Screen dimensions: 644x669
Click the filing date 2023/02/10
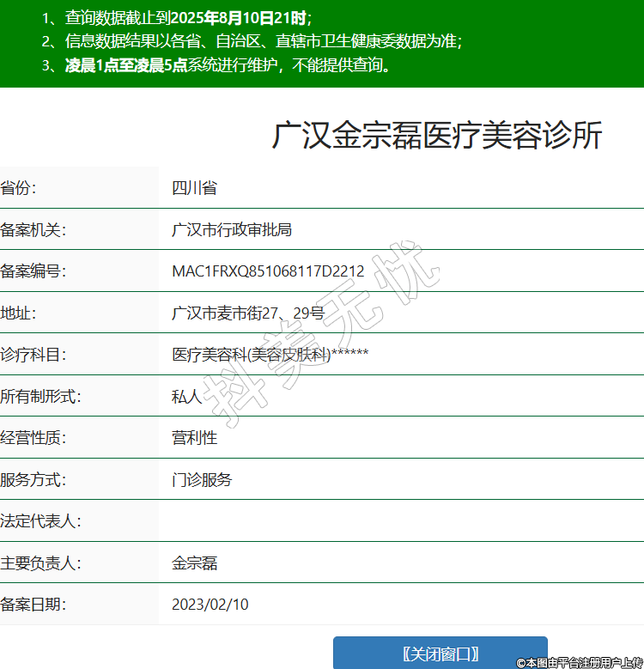click(x=210, y=605)
